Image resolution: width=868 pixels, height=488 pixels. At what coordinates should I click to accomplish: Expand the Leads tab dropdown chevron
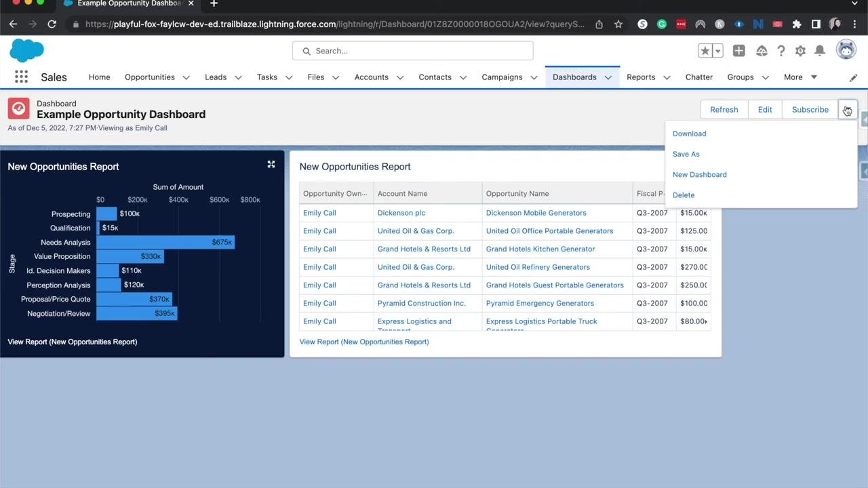pyautogui.click(x=238, y=77)
